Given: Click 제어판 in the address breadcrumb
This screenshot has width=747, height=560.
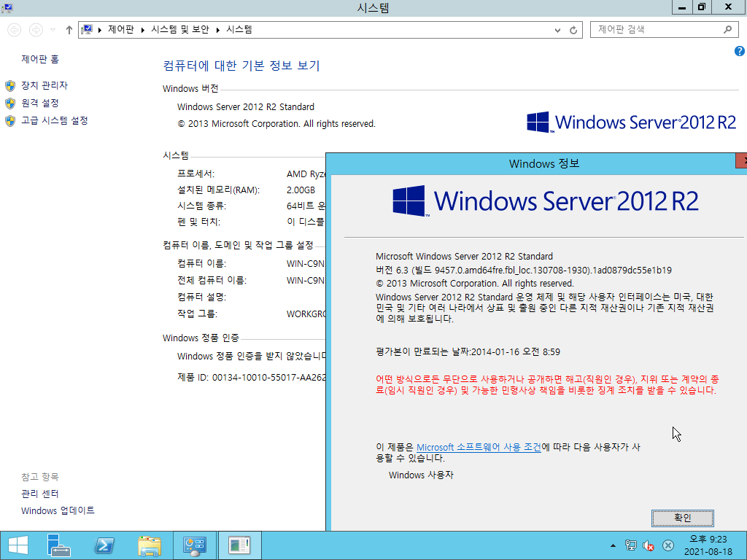Looking at the screenshot, I should coord(121,29).
